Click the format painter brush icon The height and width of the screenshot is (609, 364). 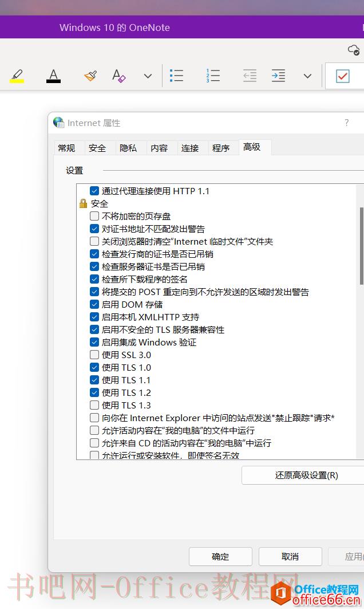[90, 76]
